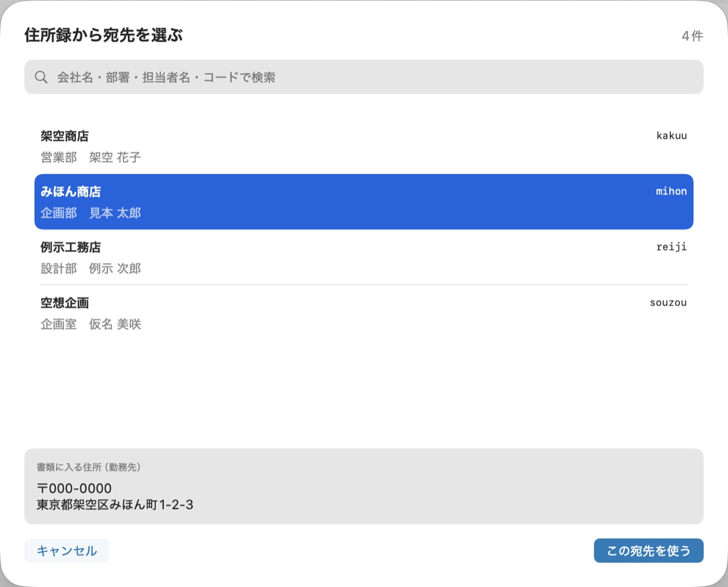Screen dimensions: 728x587
Task: Click the magnifying glass search icon
Action: (x=41, y=77)
